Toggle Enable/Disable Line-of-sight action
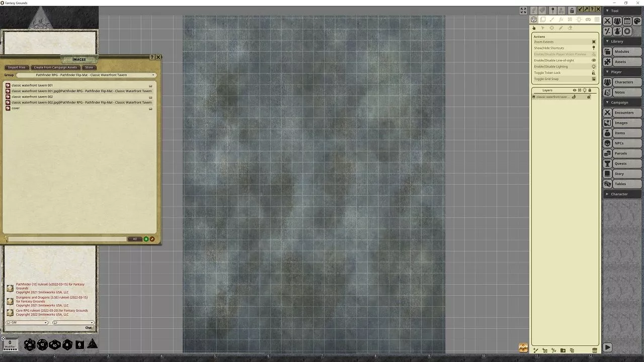644x362 pixels. pyautogui.click(x=565, y=60)
